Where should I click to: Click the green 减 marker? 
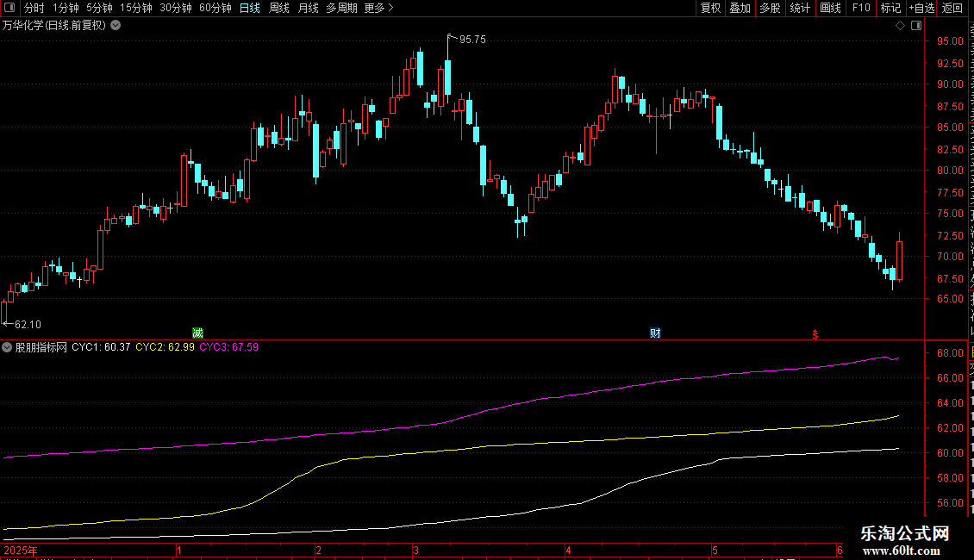pos(197,333)
